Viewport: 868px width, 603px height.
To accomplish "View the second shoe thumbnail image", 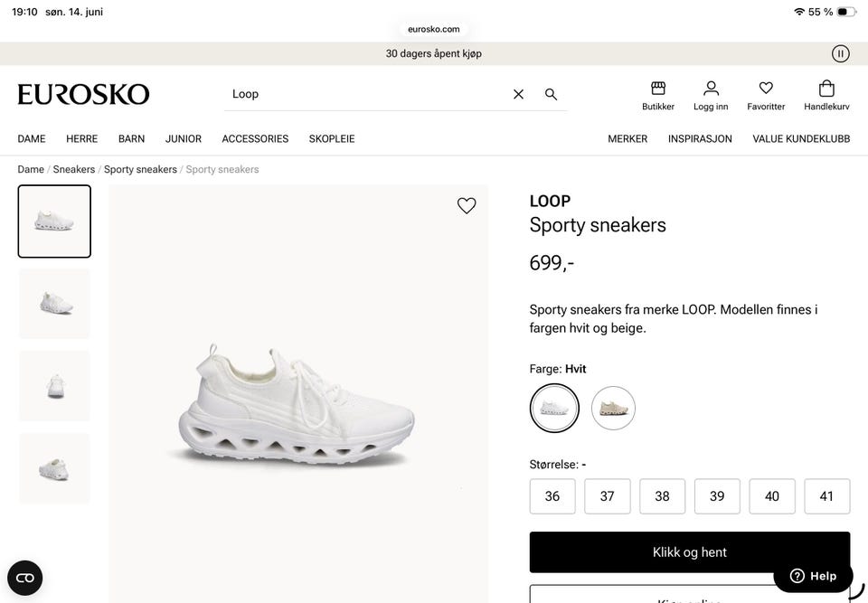I will pos(54,304).
